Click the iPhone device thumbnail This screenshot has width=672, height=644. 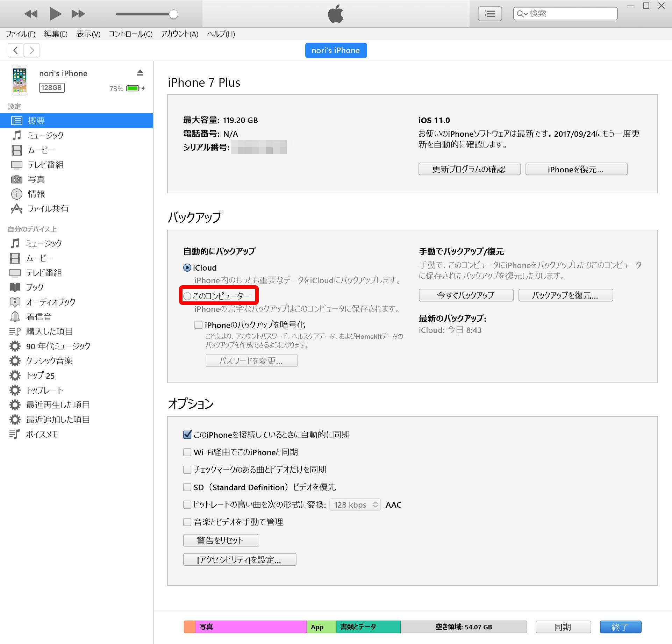(x=20, y=80)
